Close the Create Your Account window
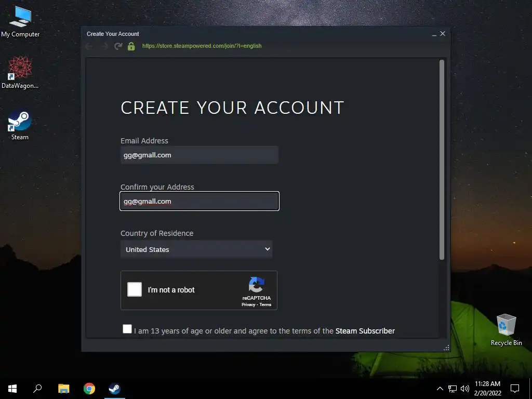 [x=443, y=34]
